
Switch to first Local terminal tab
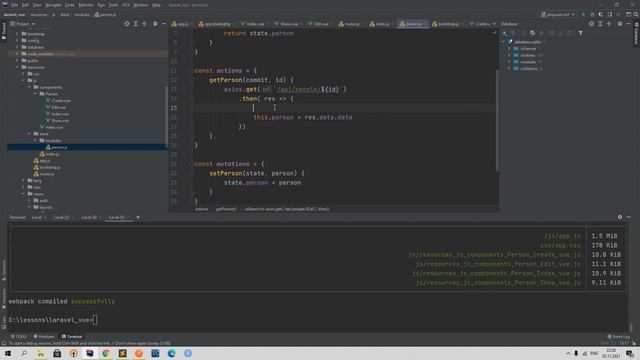(x=38, y=218)
